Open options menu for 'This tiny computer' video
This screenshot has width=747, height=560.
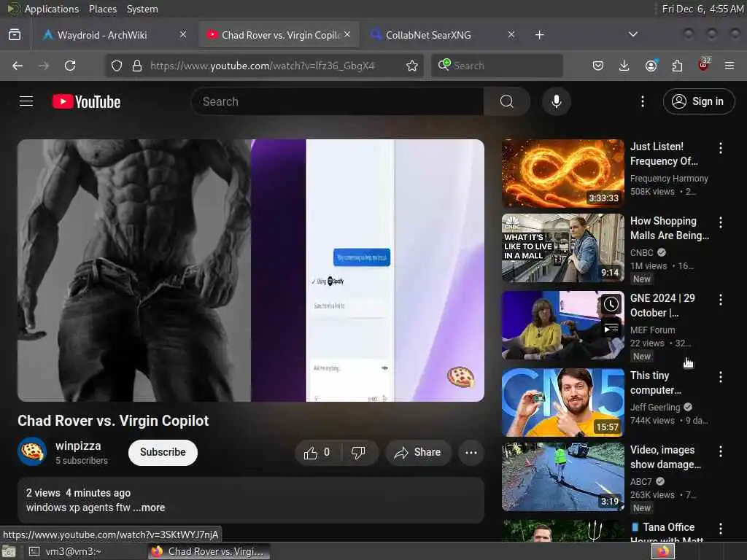point(720,377)
